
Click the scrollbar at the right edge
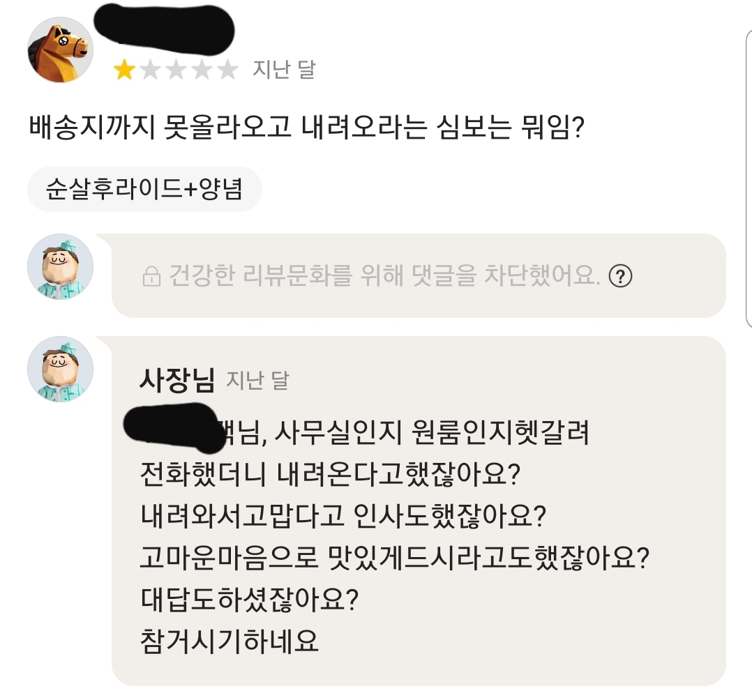click(748, 174)
